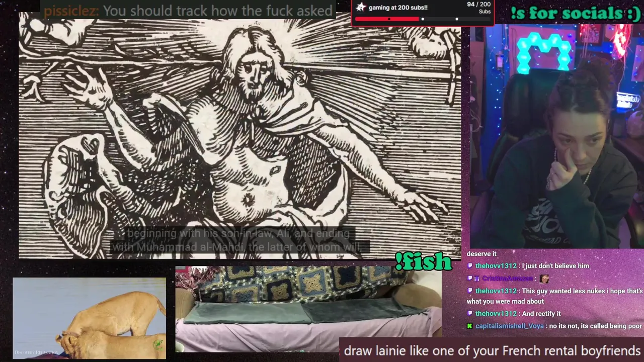Click the green '!fish' command label
Screen dimensions: 644x362
point(423,261)
